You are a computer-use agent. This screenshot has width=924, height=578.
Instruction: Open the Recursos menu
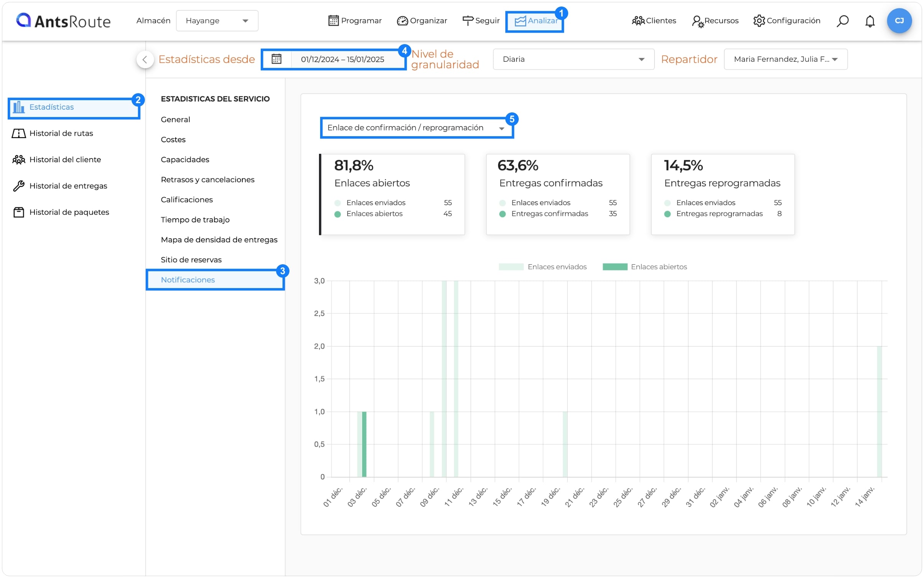click(x=715, y=21)
